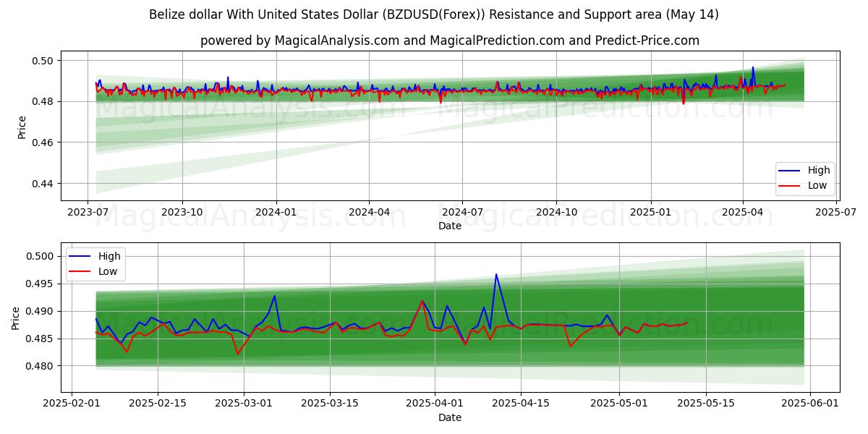Click the '2025-05-15' label on the bottom x-axis
This screenshot has width=868, height=434.
705,404
